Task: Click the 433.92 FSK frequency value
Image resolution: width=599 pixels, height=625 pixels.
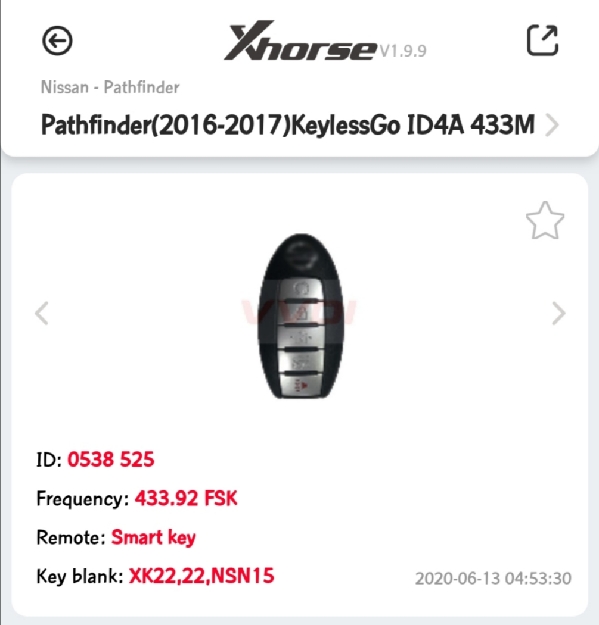Action: pos(186,498)
